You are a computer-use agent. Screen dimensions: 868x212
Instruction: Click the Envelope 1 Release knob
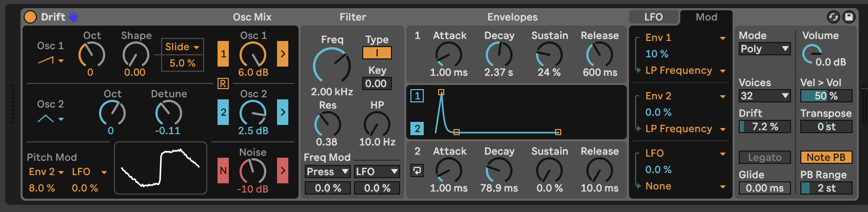(600, 54)
